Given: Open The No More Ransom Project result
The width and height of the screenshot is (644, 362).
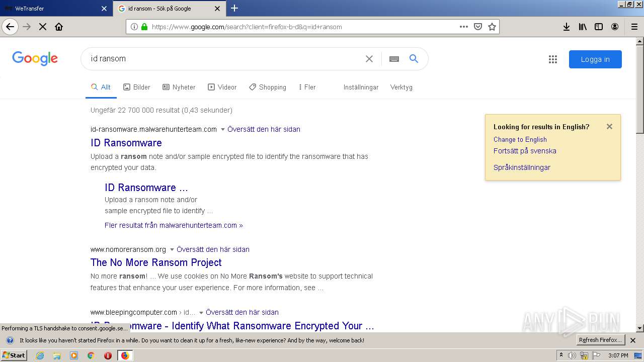Looking at the screenshot, I should pos(156,262).
